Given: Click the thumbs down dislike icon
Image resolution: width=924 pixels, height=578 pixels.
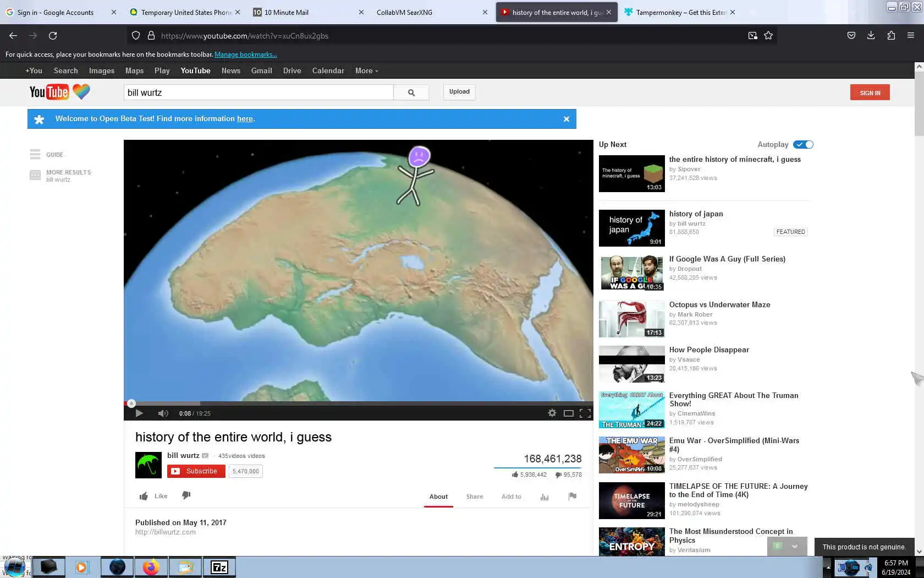Looking at the screenshot, I should pyautogui.click(x=186, y=495).
